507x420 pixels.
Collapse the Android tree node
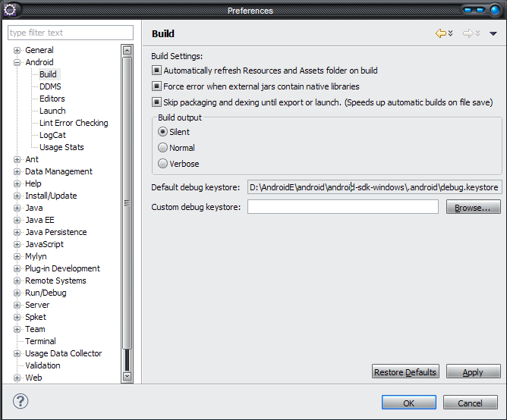pos(17,62)
